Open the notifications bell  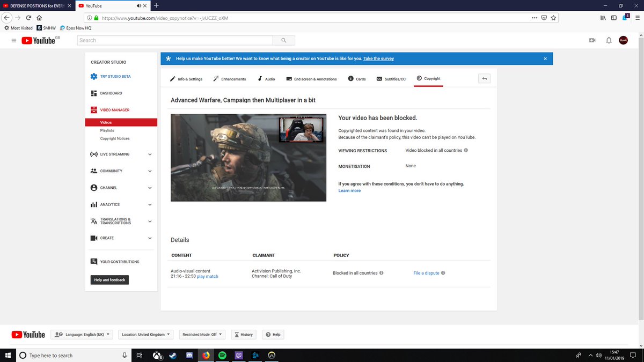coord(609,40)
